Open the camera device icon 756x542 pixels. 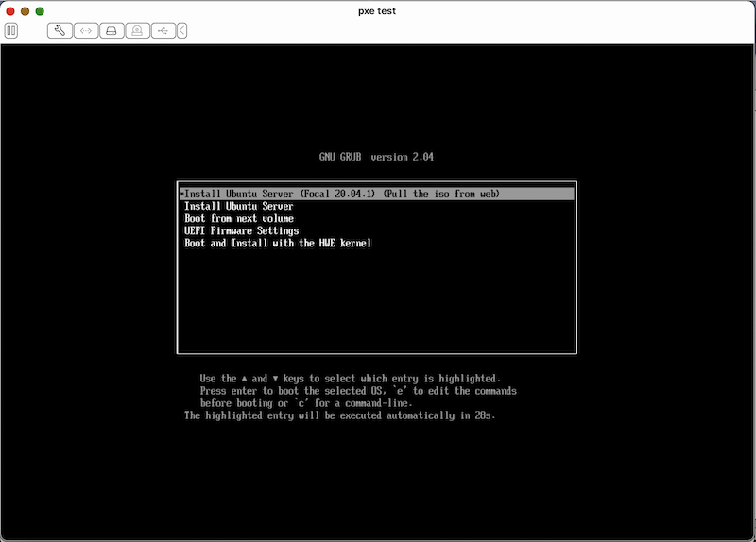(x=137, y=31)
